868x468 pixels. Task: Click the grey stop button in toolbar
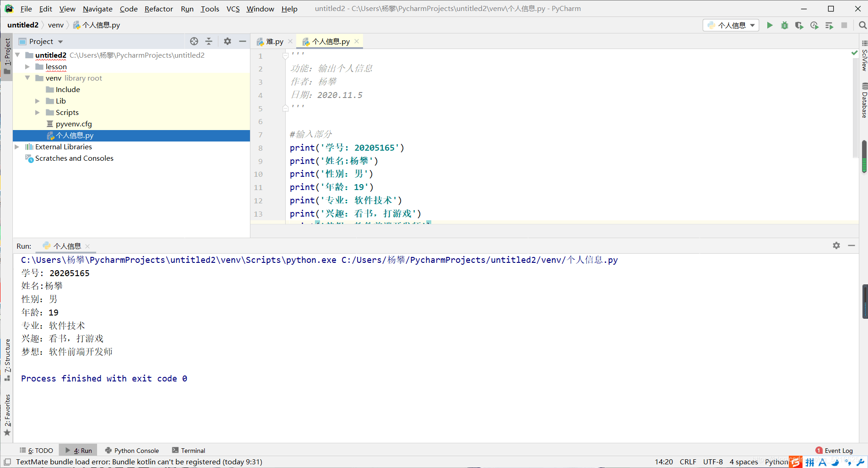click(844, 25)
